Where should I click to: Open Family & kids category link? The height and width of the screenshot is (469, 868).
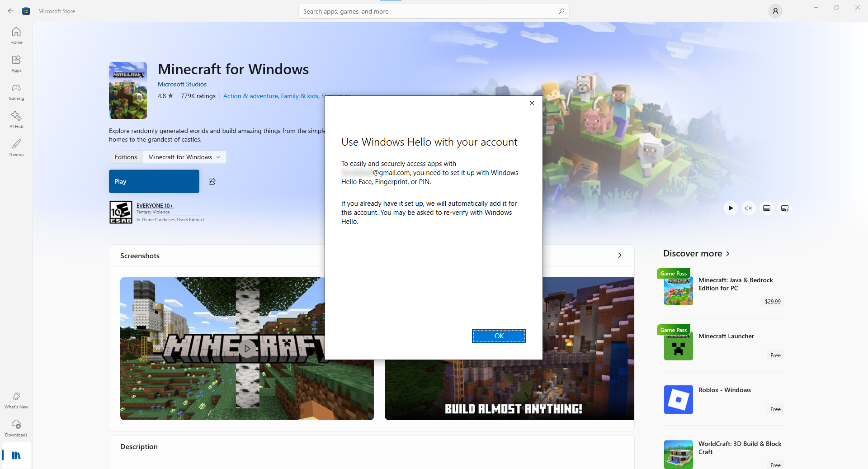(x=300, y=96)
